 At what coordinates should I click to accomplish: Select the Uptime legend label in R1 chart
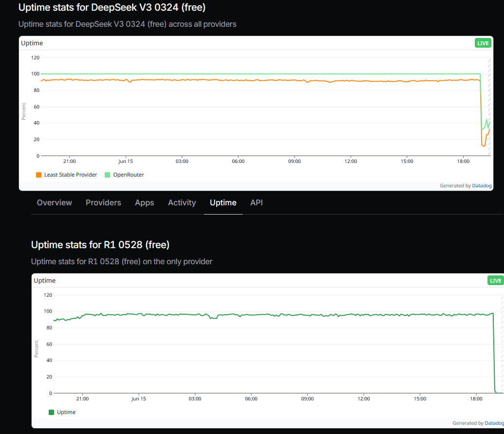[x=66, y=412]
